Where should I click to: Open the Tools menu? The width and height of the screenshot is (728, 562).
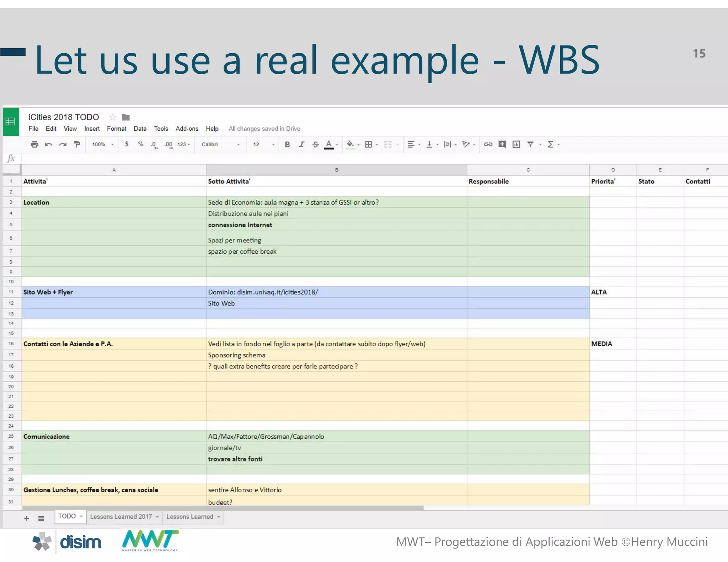161,129
